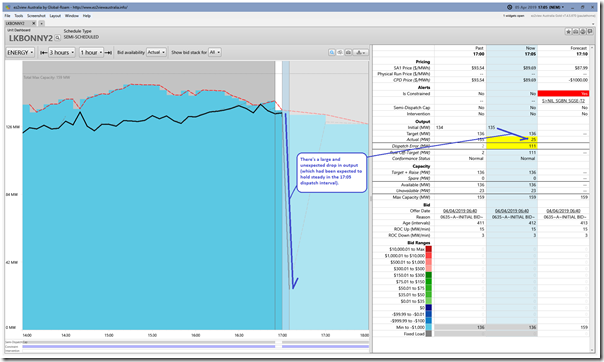604x362 pixels.
Task: Click the red Is Constrained Yes cell
Action: tap(563, 94)
